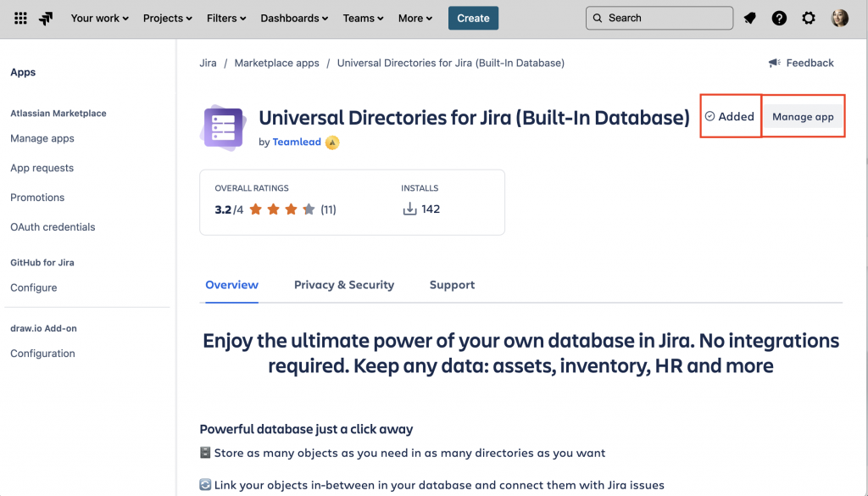
Task: Click the fourth rating star
Action: [x=309, y=209]
